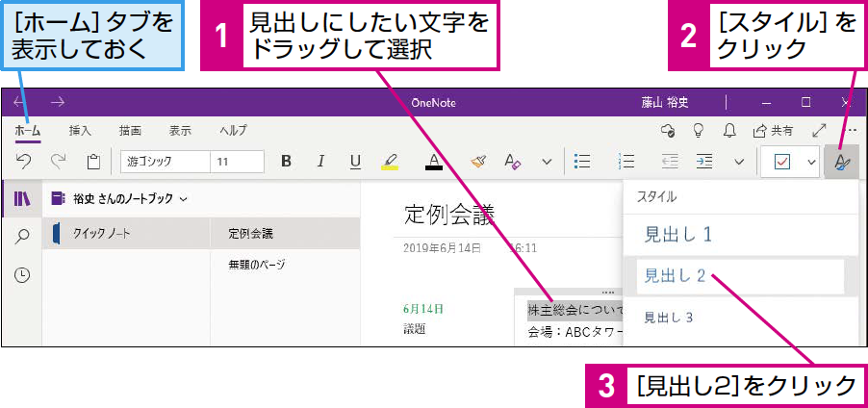
Task: Apply yellow text highlight color
Action: (x=390, y=161)
